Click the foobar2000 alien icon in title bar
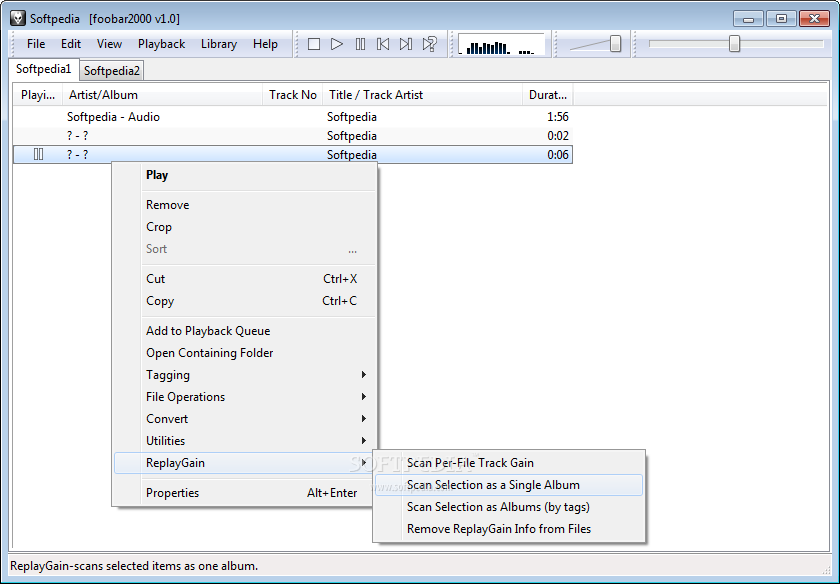Image resolution: width=840 pixels, height=584 pixels. pyautogui.click(x=18, y=18)
